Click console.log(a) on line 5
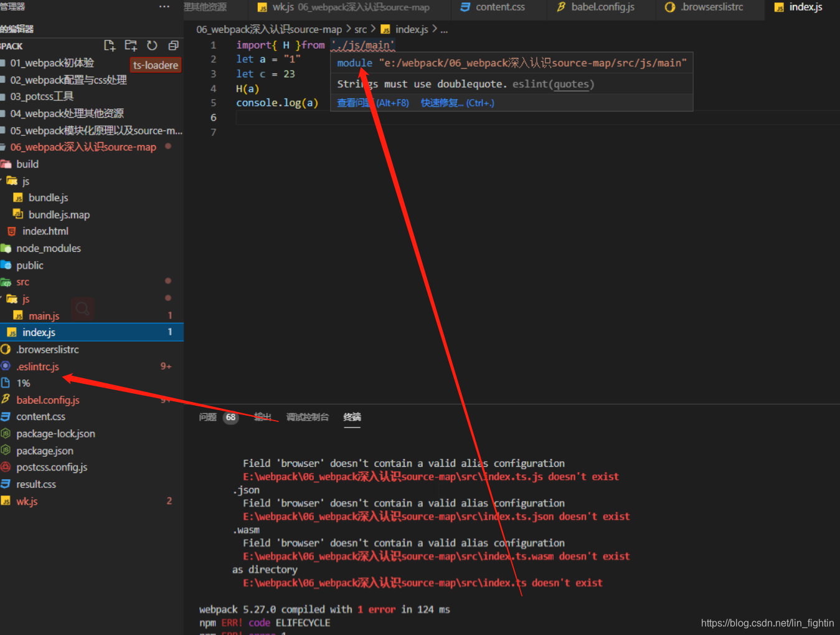Screen dimensions: 840x635 [x=277, y=103]
